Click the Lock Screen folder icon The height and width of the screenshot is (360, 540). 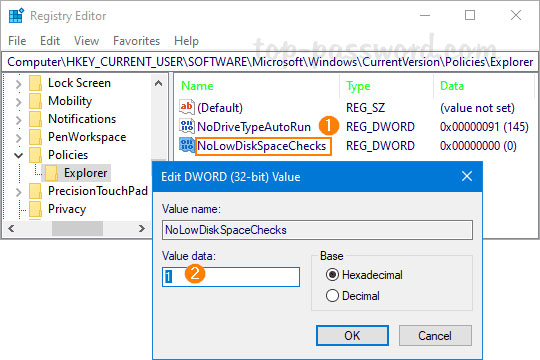[36, 83]
